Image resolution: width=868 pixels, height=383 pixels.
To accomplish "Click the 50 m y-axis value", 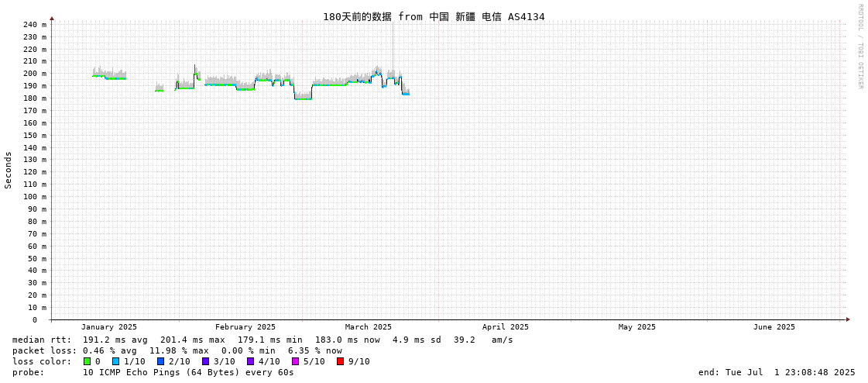I will point(36,258).
